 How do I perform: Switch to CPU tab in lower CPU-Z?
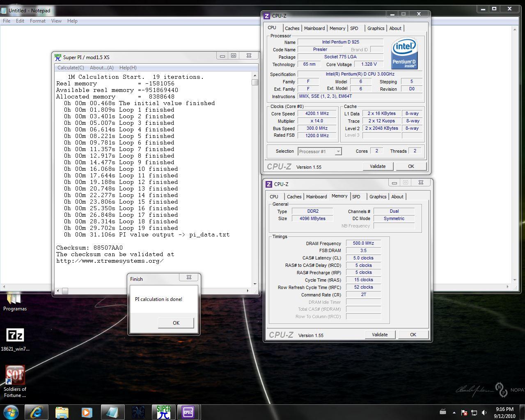pyautogui.click(x=274, y=197)
